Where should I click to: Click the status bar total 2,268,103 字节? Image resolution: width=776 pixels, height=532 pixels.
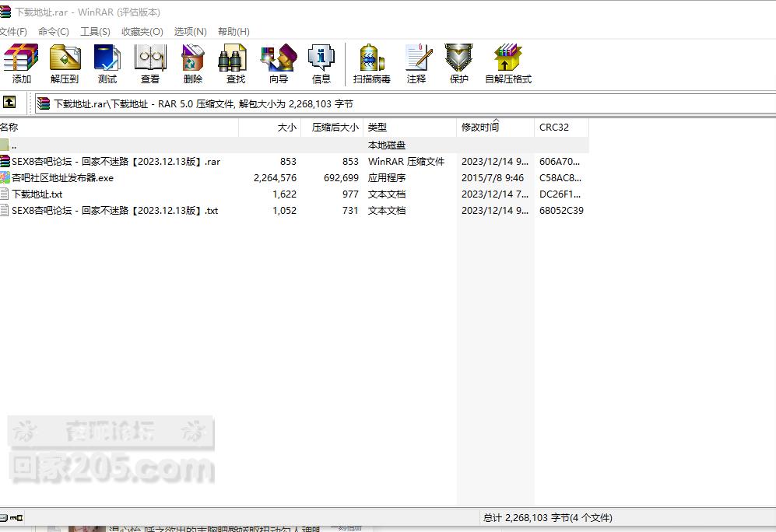click(x=547, y=518)
